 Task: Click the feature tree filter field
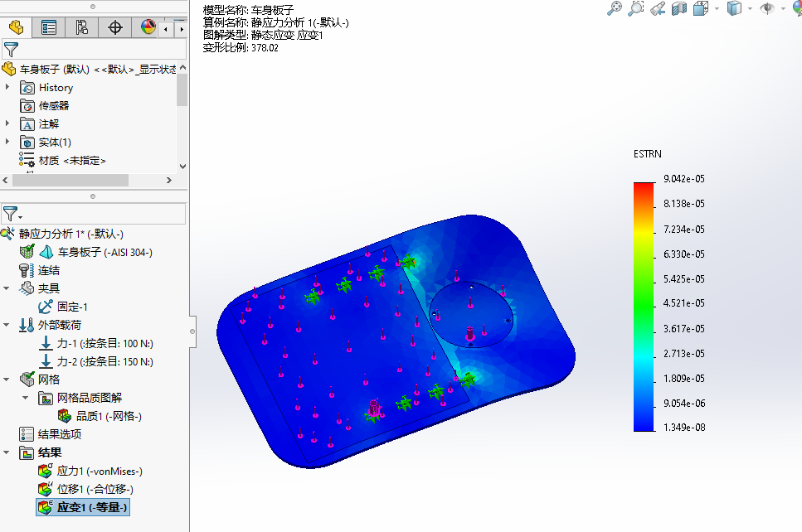[x=95, y=50]
